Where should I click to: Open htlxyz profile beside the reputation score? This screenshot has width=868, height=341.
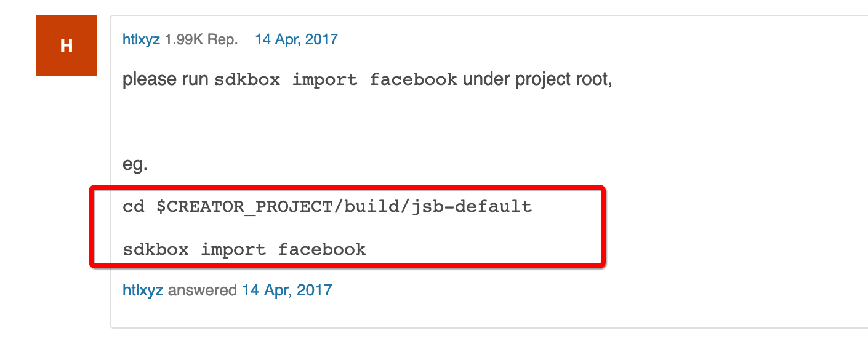pos(141,40)
